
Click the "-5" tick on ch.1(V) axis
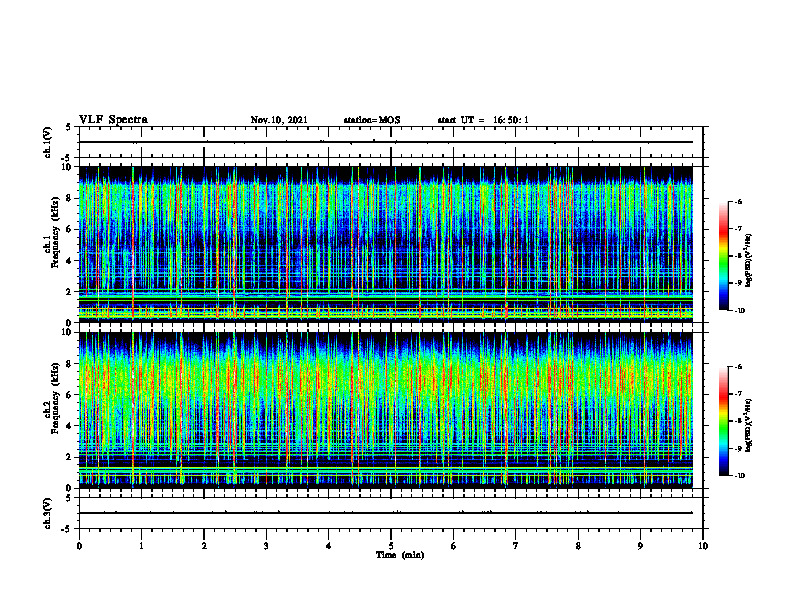(x=66, y=158)
